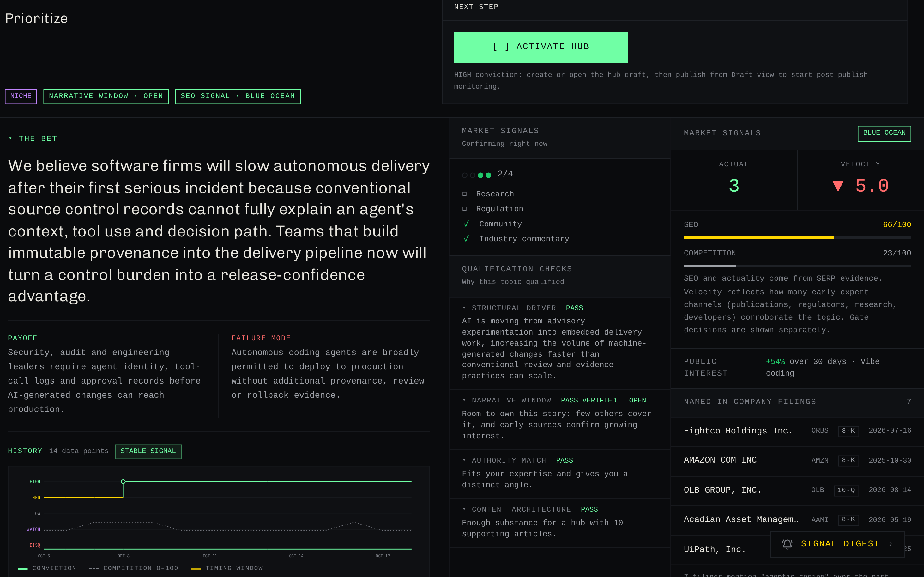This screenshot has height=577, width=924.
Task: Open the Acadian Asset Management filing row
Action: click(797, 520)
